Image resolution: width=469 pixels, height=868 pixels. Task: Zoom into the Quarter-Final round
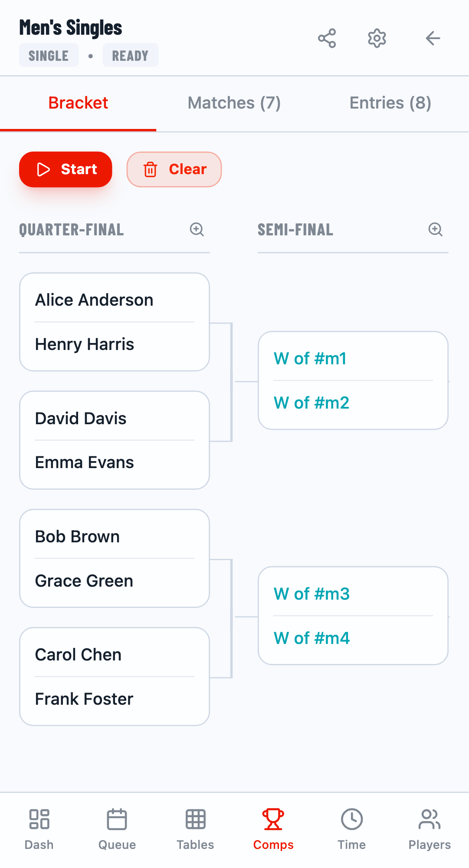coord(197,229)
